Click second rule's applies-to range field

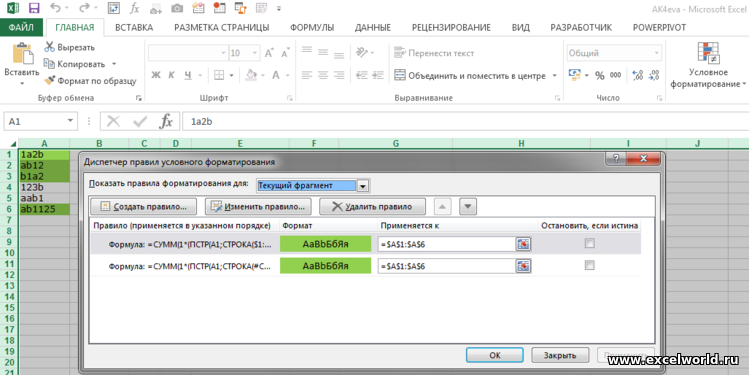click(446, 266)
